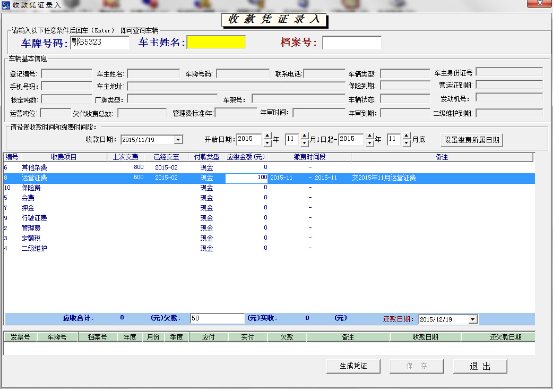This screenshot has height=389, width=554.
Task: Click the set payment period date button
Action: [x=472, y=140]
